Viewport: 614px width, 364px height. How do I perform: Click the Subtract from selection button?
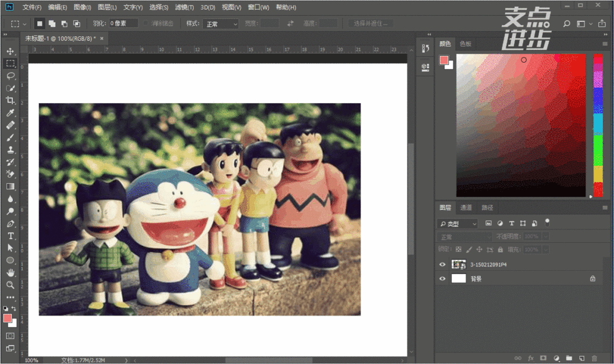click(x=64, y=23)
